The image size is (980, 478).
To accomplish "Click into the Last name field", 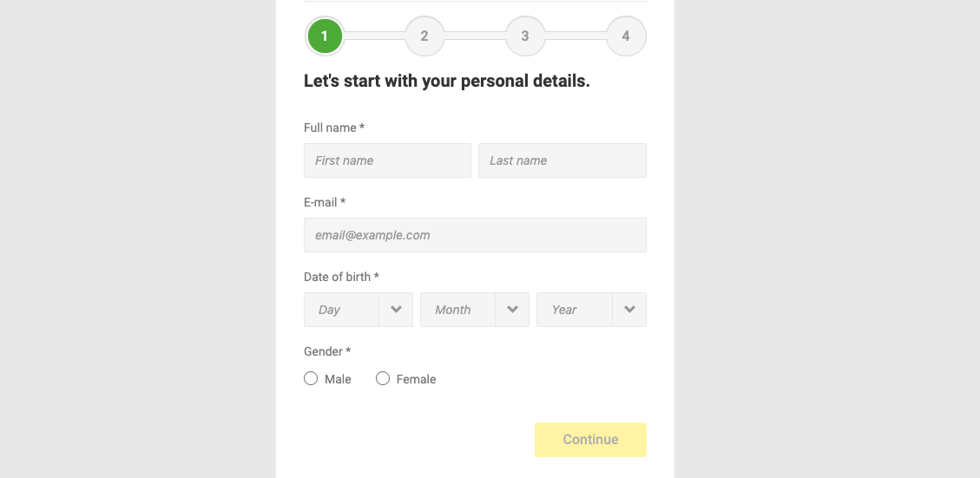I will [x=562, y=160].
